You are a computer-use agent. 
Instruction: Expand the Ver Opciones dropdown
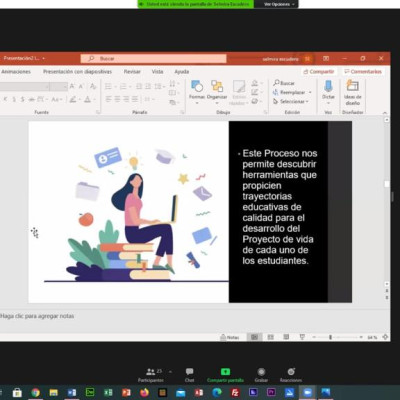tap(279, 4)
